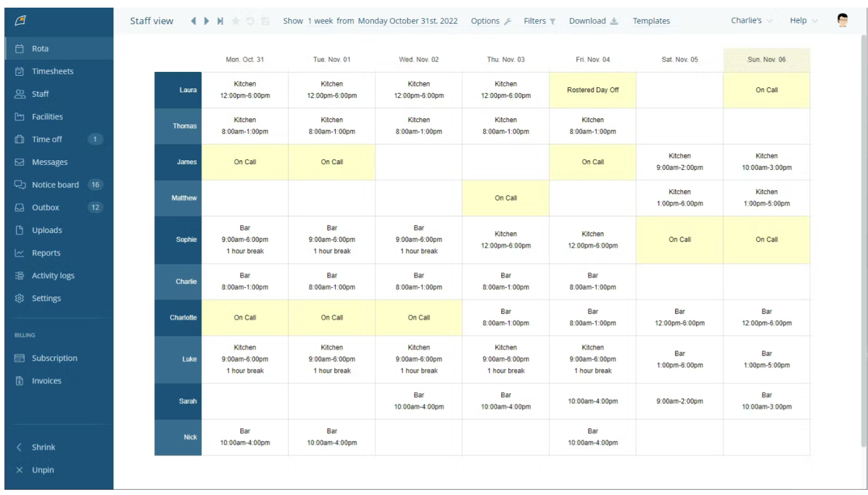Viewport: 868px width, 495px height.
Task: Open the Templates menu
Action: [x=651, y=20]
